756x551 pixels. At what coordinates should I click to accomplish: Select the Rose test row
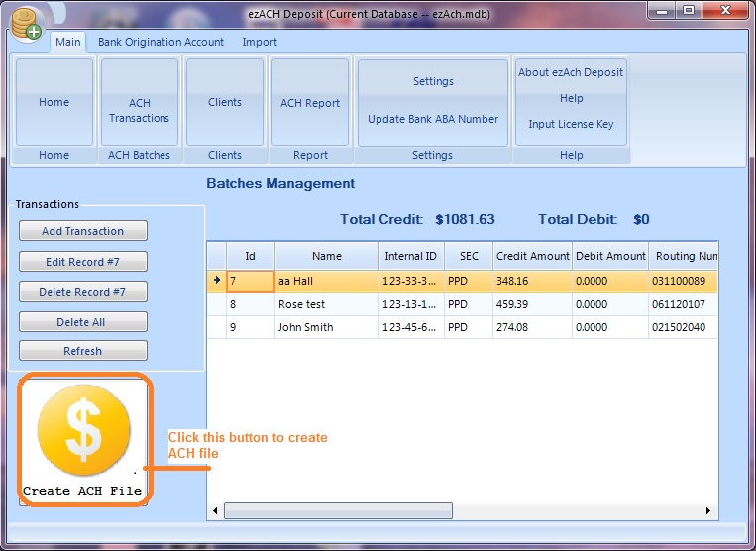(x=325, y=305)
